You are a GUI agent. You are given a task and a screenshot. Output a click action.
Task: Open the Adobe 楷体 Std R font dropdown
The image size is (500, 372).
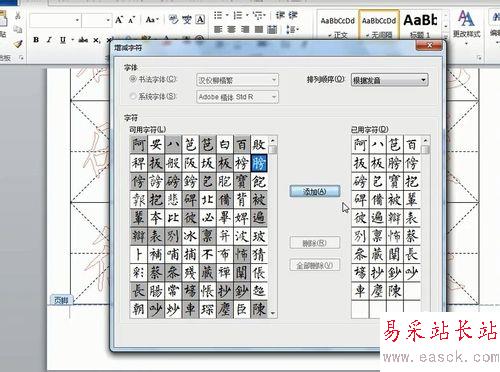click(237, 97)
